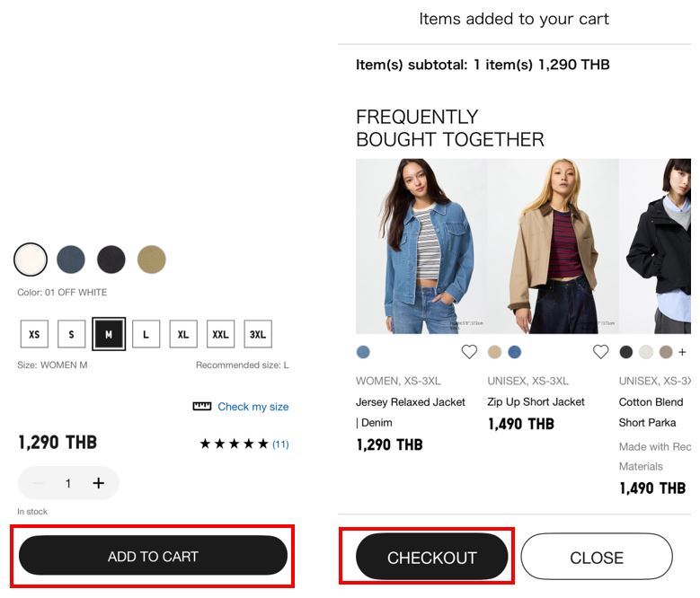
Task: Open the Zip Up Short Jacket product photo
Action: click(553, 246)
